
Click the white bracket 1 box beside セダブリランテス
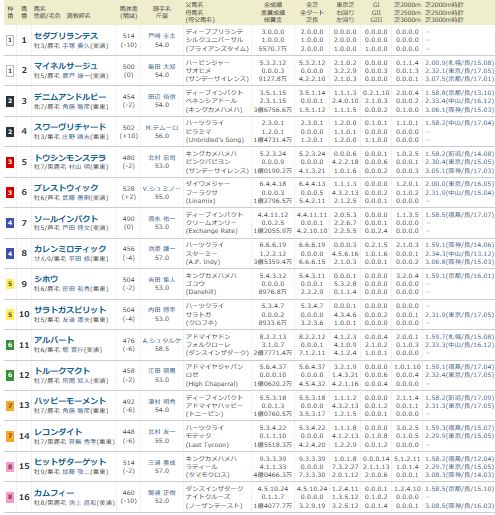point(10,40)
